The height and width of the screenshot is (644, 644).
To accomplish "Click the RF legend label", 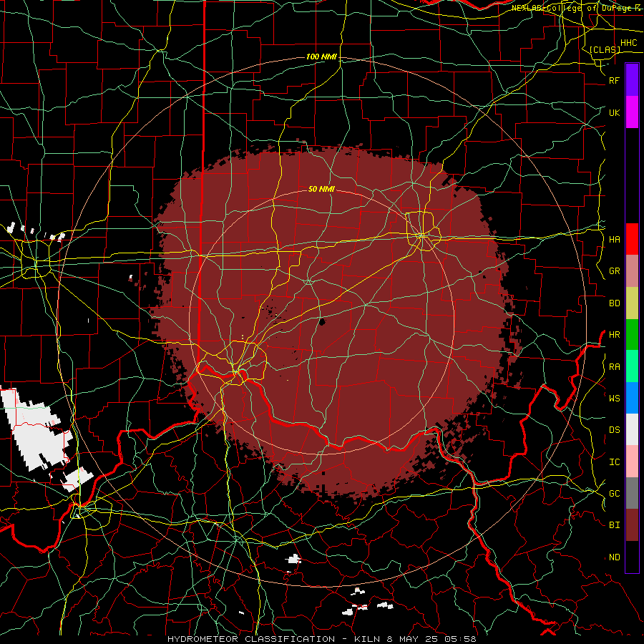I will [614, 81].
